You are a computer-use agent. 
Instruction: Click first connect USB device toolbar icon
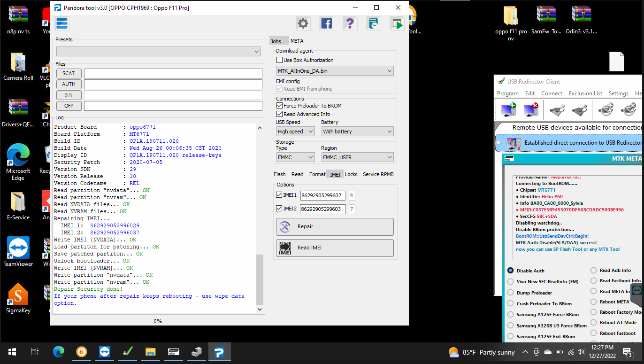tap(557, 110)
